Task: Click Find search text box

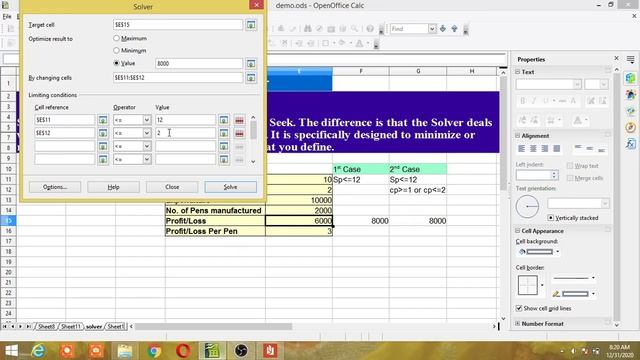Action: tap(409, 29)
